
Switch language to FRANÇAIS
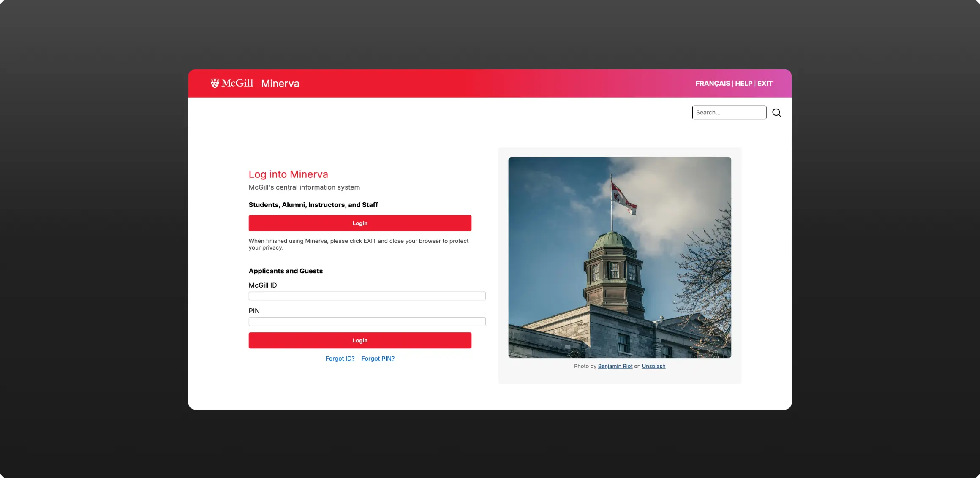pos(713,84)
